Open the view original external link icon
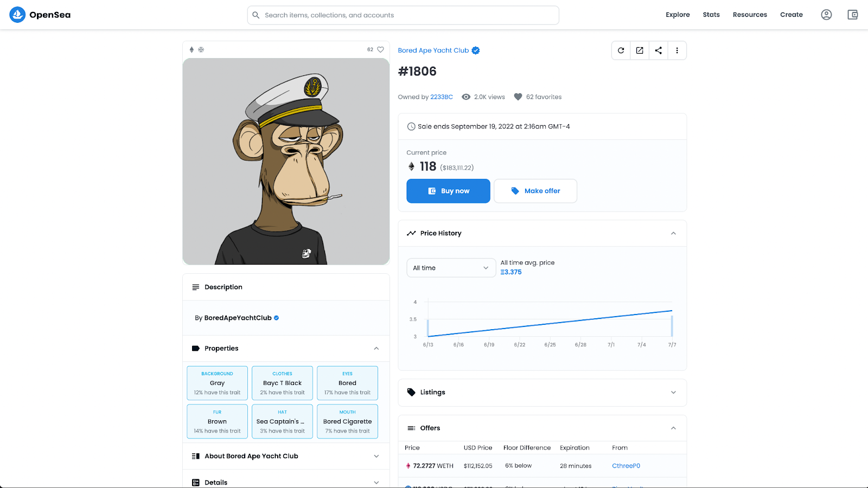Screen dimensions: 868x488 [x=640, y=50]
